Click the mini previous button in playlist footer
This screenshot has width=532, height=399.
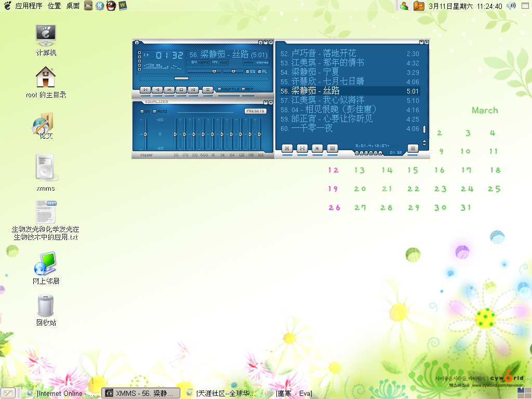(x=357, y=153)
